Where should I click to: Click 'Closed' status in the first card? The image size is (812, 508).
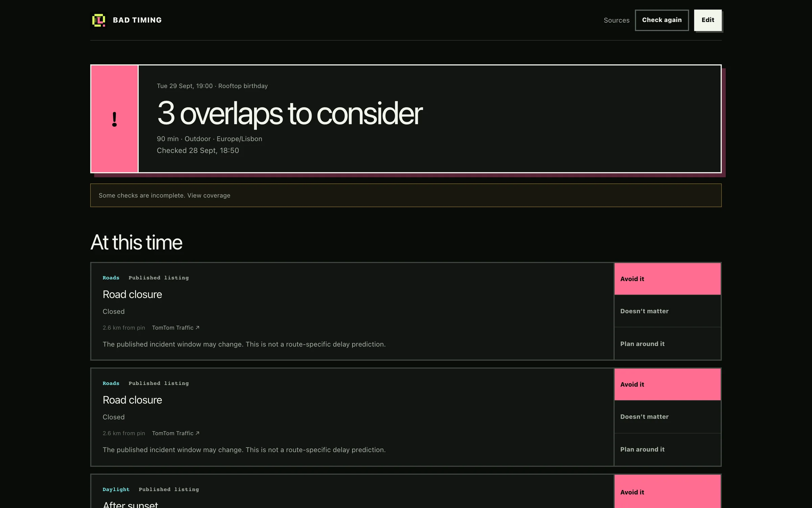[114, 312]
